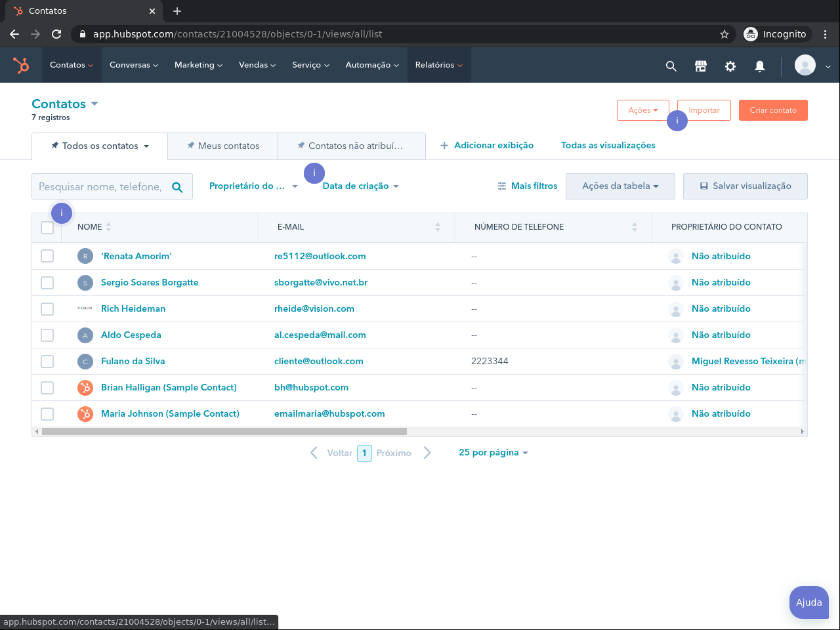Bookmark this page with the star icon

pos(724,34)
